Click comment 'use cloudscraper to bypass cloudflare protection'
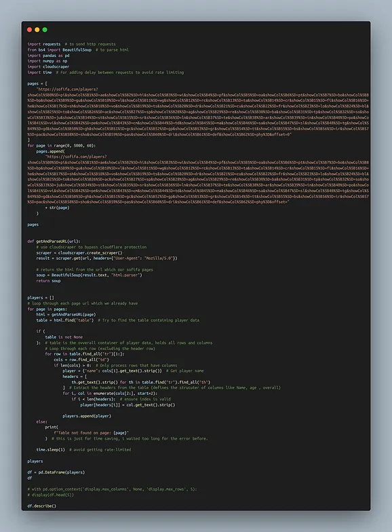 pos(92,247)
